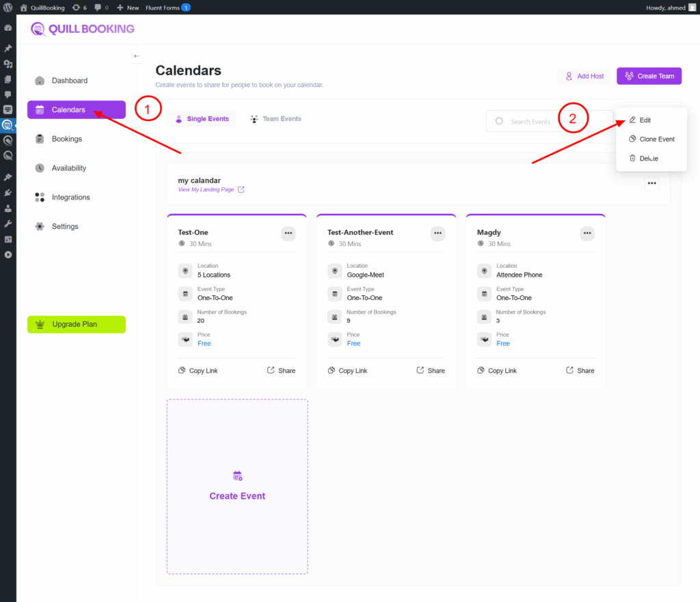
Task: Switch to the Team Events tab
Action: click(x=275, y=119)
